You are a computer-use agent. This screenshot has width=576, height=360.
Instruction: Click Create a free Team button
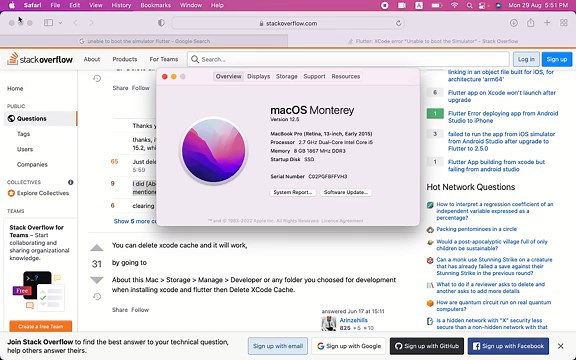pyautogui.click(x=40, y=326)
